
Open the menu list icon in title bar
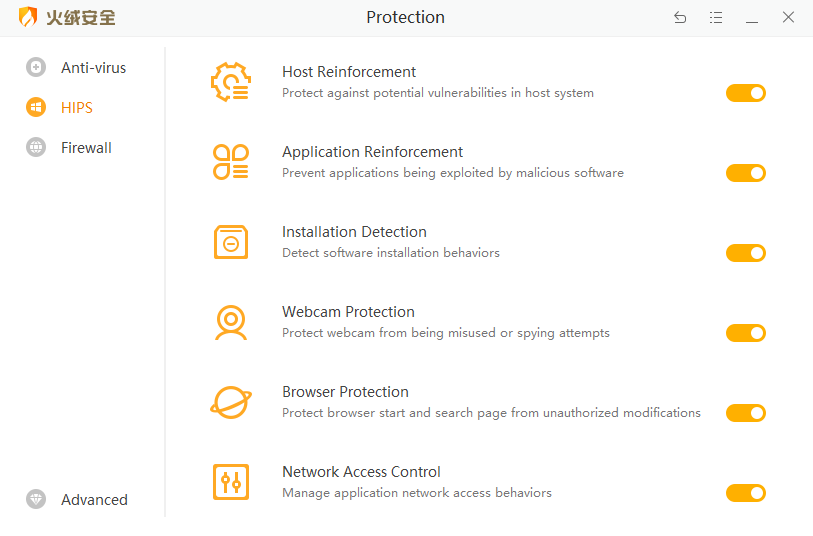pyautogui.click(x=716, y=18)
